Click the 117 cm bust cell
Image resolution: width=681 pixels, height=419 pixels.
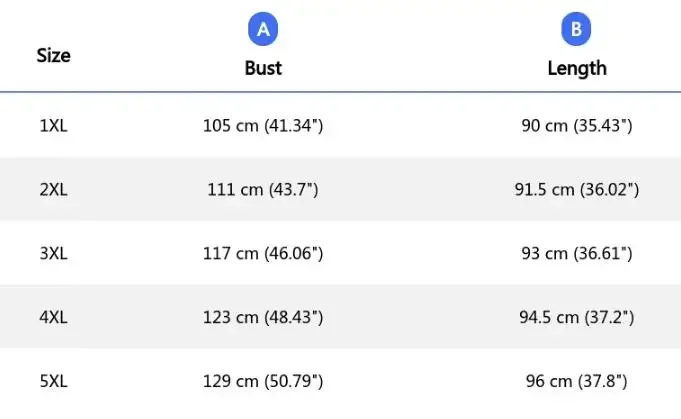(x=263, y=254)
